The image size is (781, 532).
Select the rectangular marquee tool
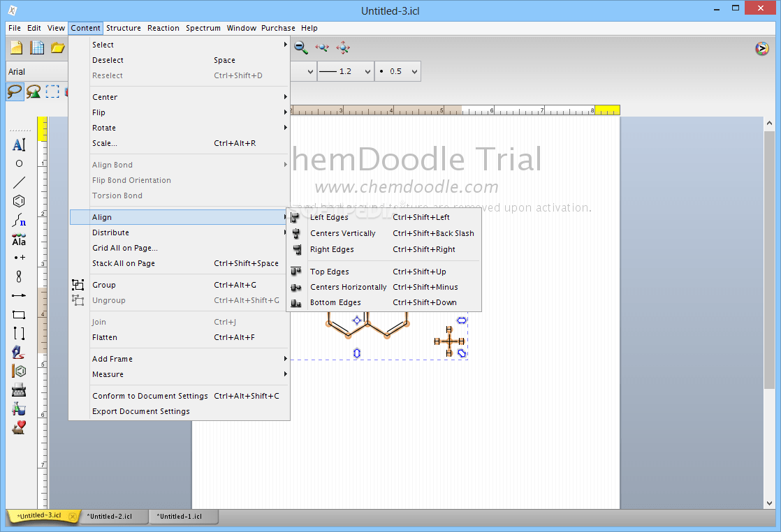tap(52, 91)
